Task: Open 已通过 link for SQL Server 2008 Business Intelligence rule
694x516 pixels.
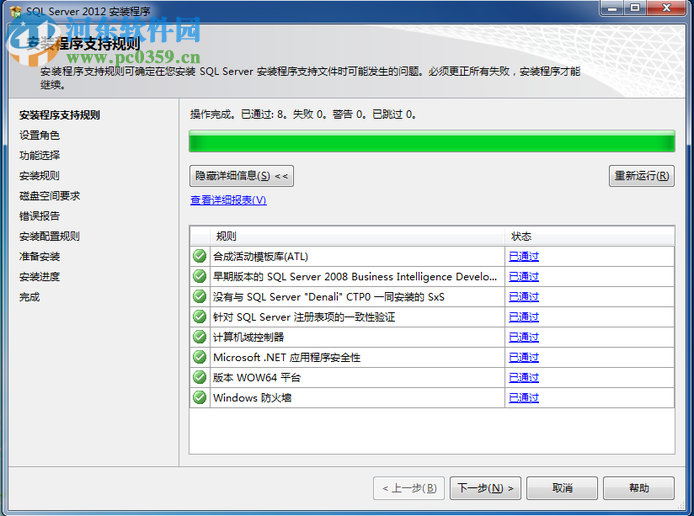Action: pyautogui.click(x=524, y=277)
